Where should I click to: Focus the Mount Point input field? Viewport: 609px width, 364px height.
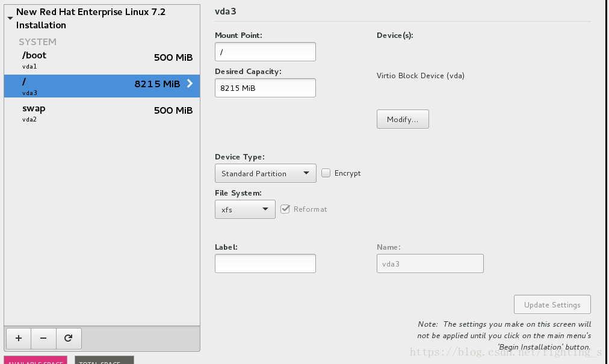(x=265, y=52)
